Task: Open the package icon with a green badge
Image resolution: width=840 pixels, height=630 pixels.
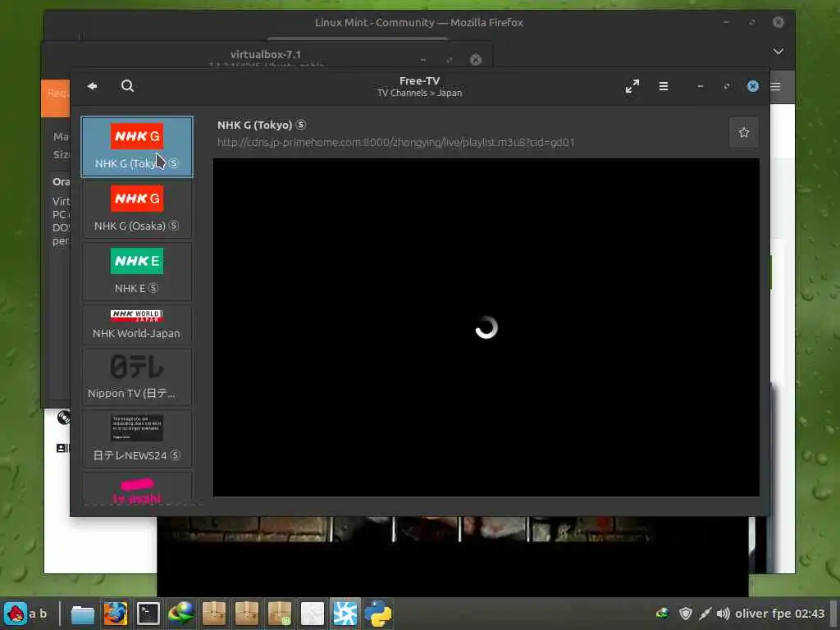Action: point(280,614)
